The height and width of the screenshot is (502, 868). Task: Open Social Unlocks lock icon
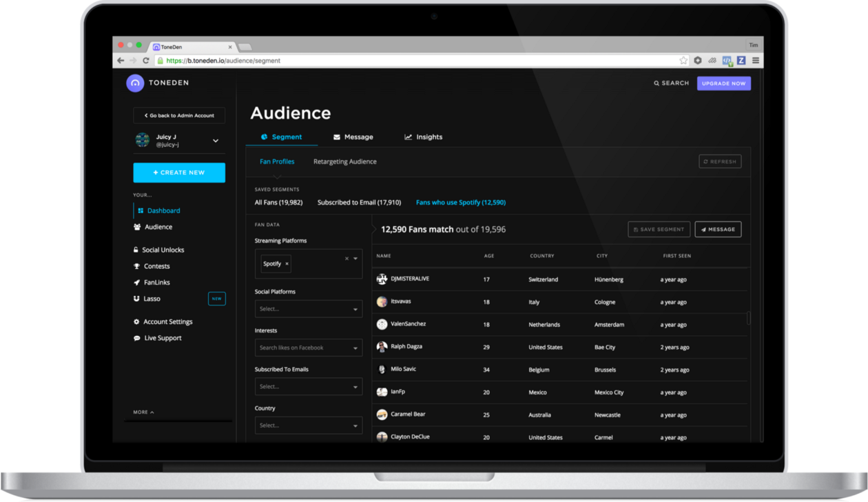[x=136, y=250]
